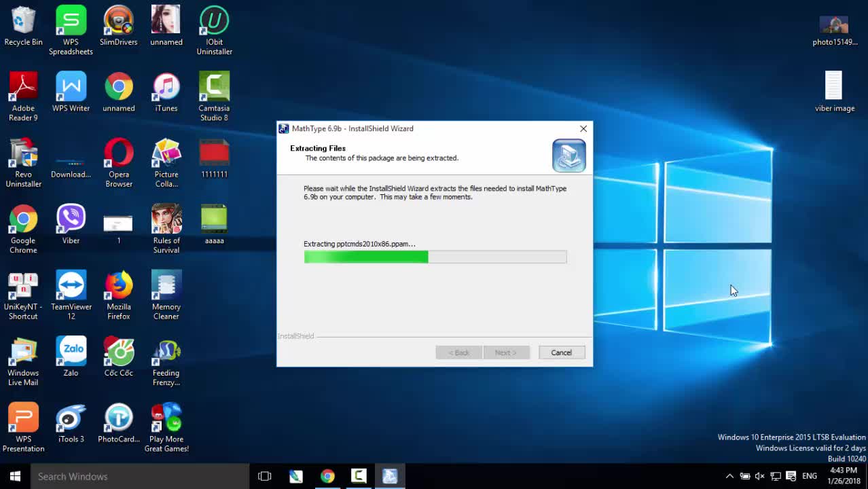Select the UniKeyNT Shortcut icon
Image resolution: width=868 pixels, height=489 pixels.
pyautogui.click(x=23, y=295)
